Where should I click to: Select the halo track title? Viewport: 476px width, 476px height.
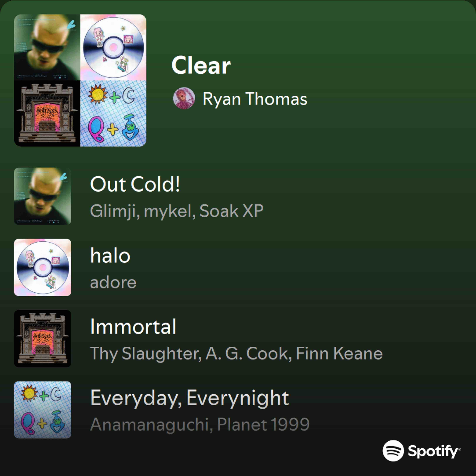point(110,256)
